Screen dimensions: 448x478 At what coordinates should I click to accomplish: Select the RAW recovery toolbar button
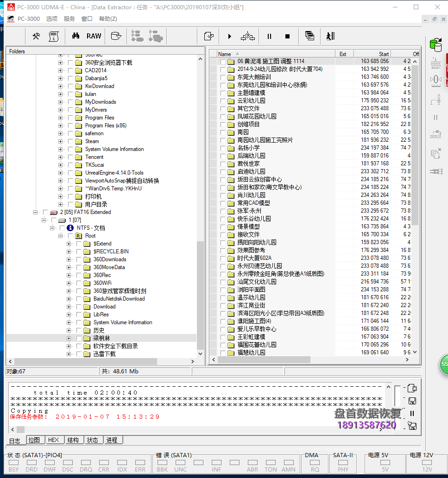click(94, 36)
